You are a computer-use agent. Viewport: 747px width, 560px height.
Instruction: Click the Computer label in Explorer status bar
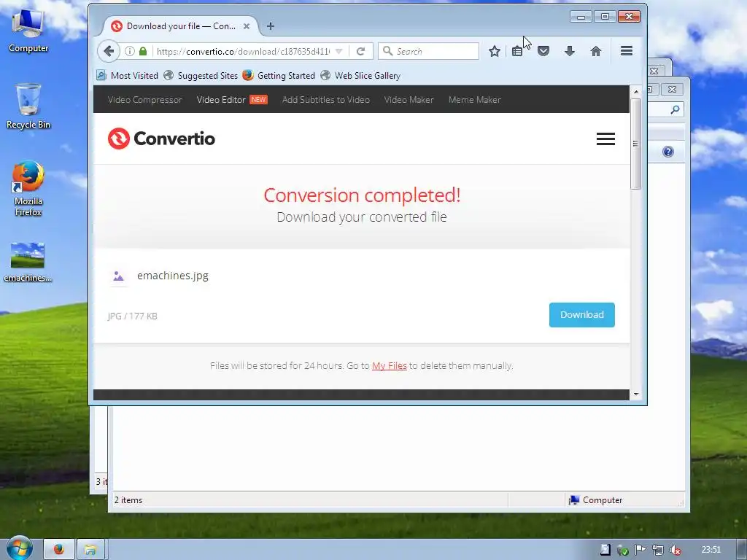tap(602, 500)
